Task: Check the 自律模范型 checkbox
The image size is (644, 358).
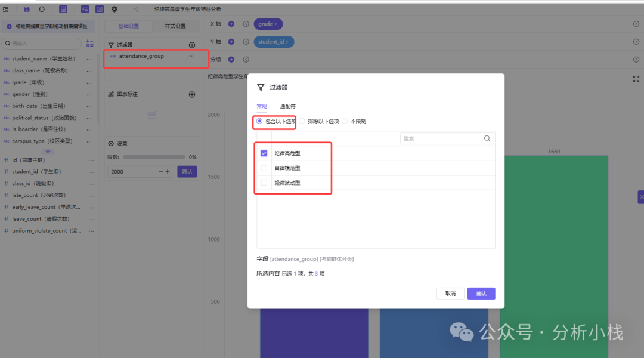Action: tap(264, 168)
